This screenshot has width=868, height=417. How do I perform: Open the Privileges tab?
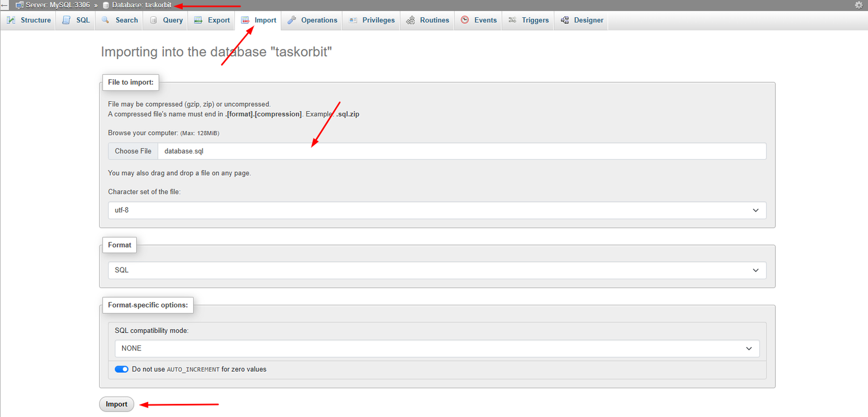[x=372, y=20]
